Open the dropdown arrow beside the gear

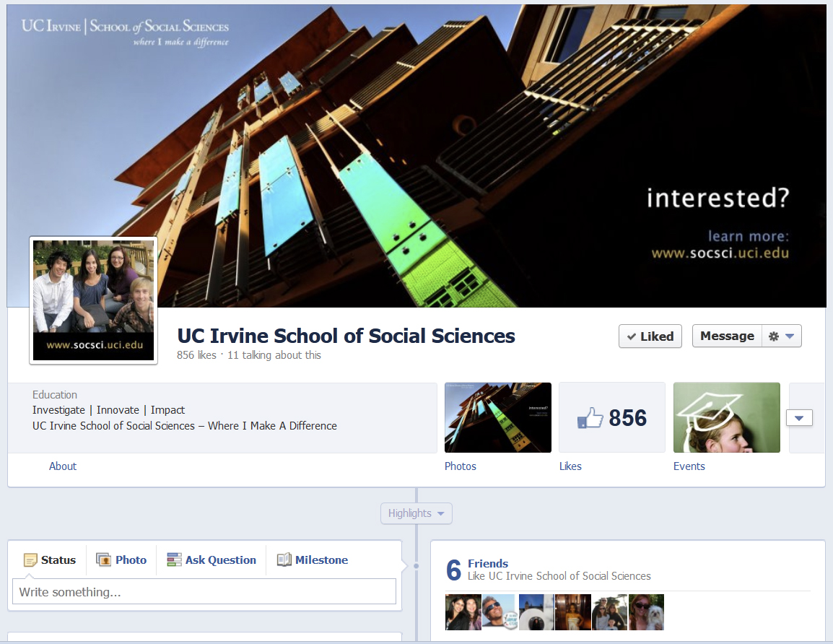pos(790,336)
